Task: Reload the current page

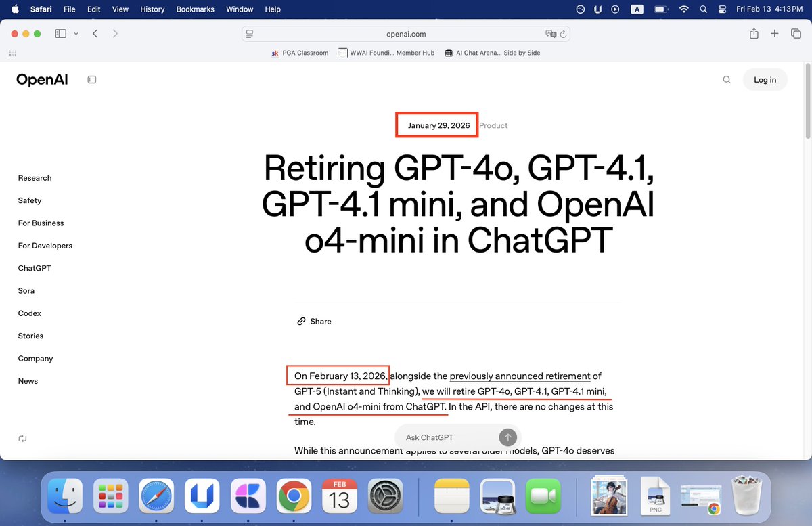Action: point(563,34)
